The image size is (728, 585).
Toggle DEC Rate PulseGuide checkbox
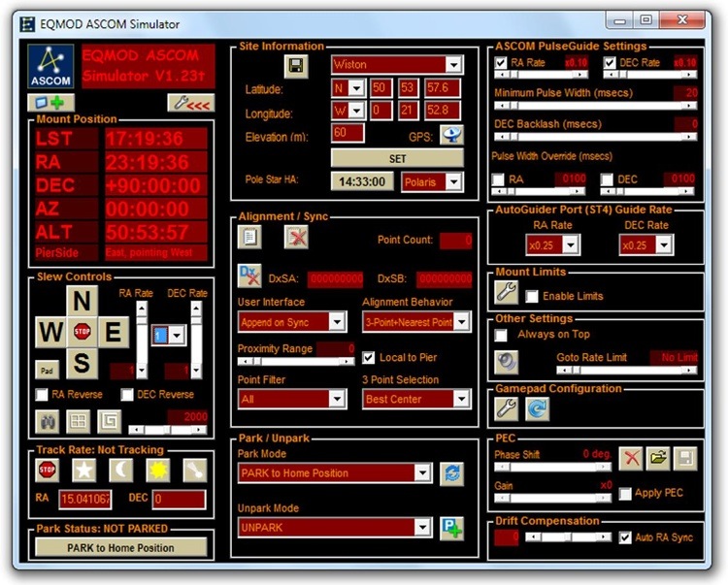pyautogui.click(x=610, y=62)
